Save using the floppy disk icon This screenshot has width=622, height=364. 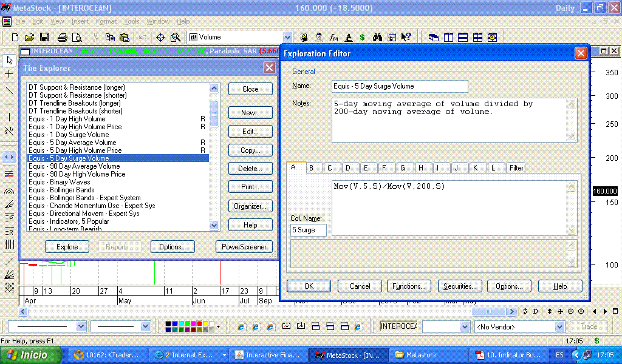(44, 37)
